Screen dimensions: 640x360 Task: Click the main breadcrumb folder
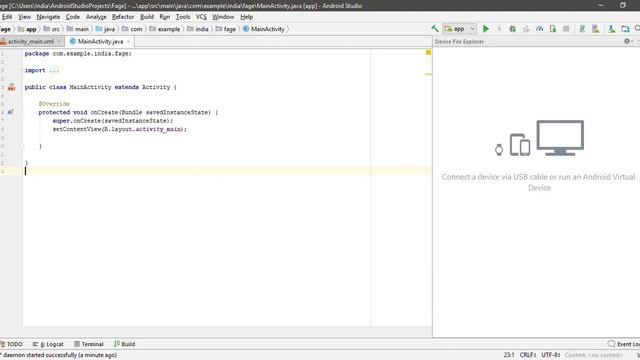pos(78,29)
